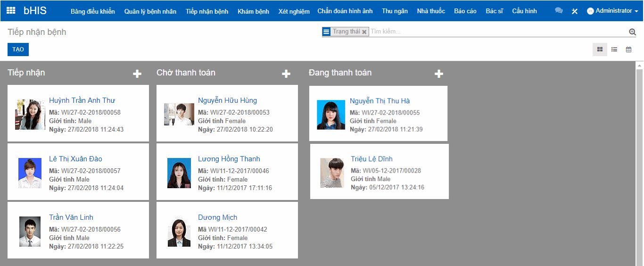The width and height of the screenshot is (644, 266).
Task: Add new card in Chờ thanh toán column
Action: pos(286,74)
